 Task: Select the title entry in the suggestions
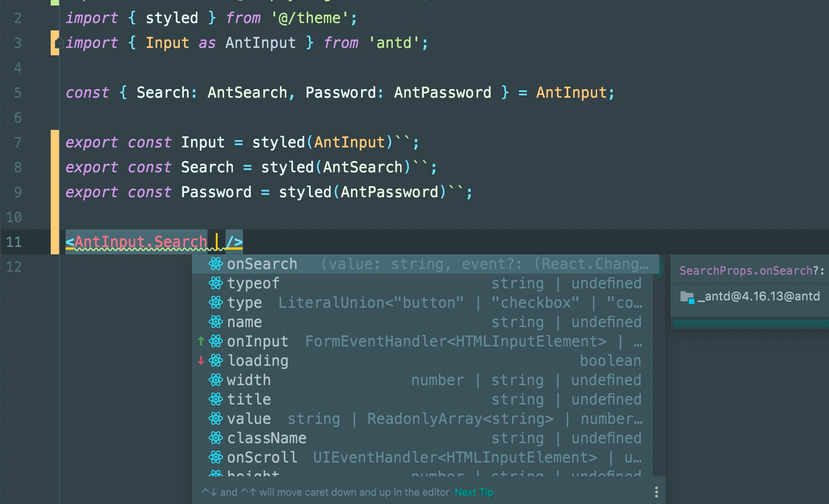249,399
